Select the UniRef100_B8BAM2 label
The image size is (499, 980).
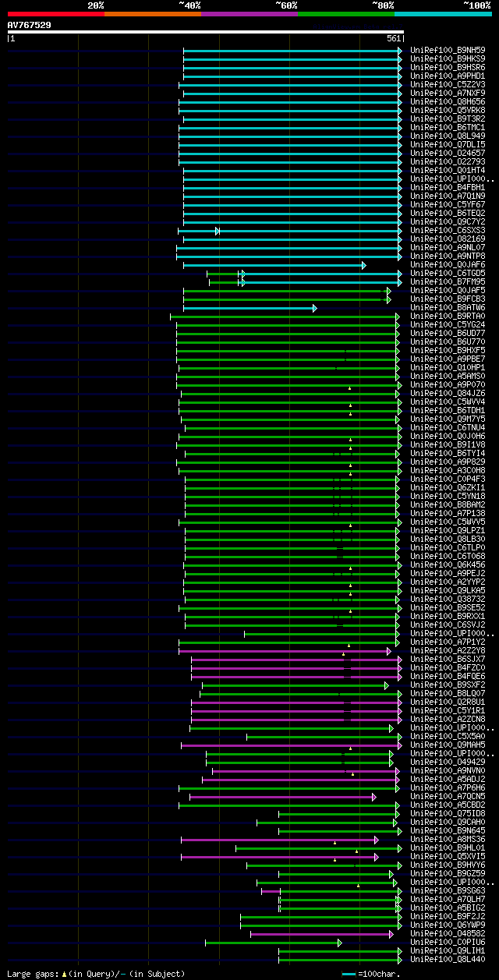(448, 504)
